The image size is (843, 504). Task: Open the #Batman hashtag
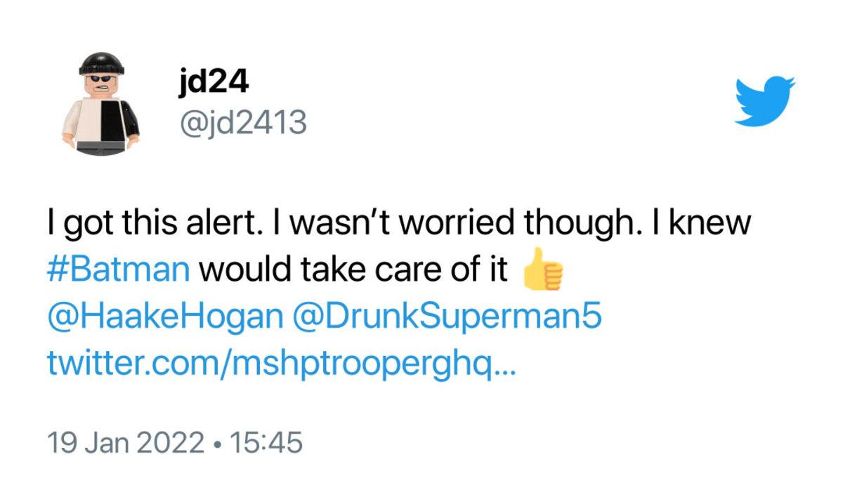coord(118,269)
